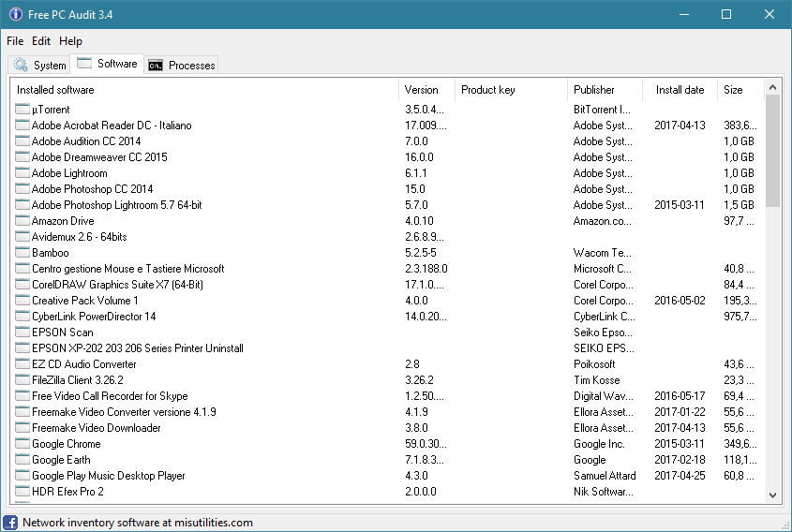Click the icon beside Adobe Photoshop CC 2014

click(22, 189)
